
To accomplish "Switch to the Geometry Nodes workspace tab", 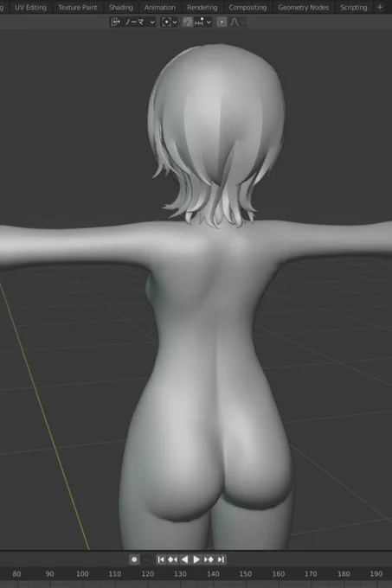I will click(303, 7).
